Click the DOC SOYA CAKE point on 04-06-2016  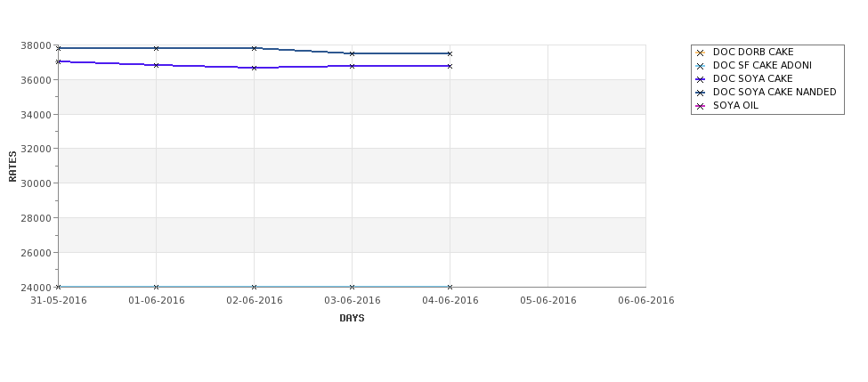pyautogui.click(x=450, y=66)
